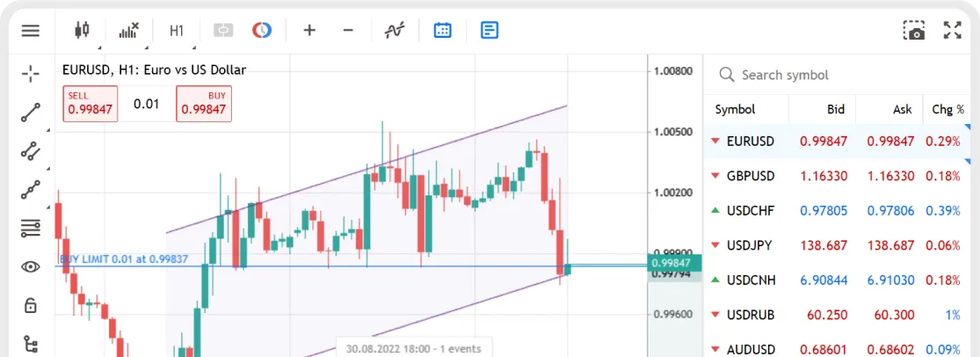
Task: Click the wavy line chart toolbar icon
Action: click(395, 31)
